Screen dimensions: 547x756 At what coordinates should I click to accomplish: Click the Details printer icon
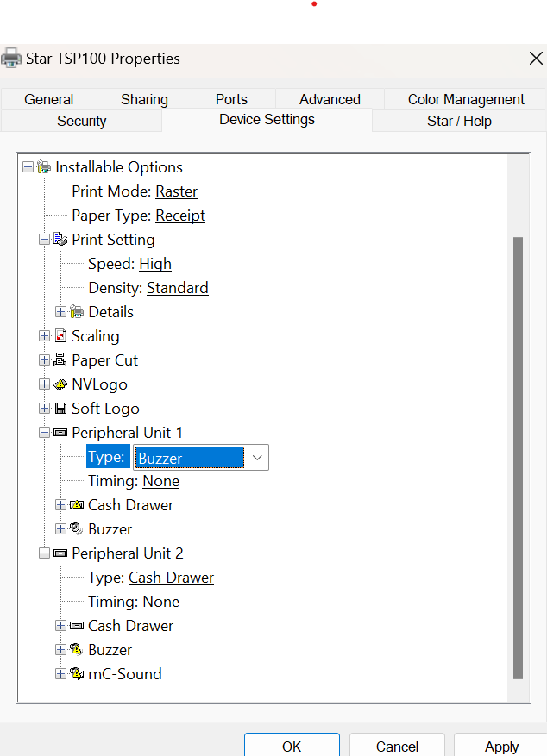tap(77, 312)
